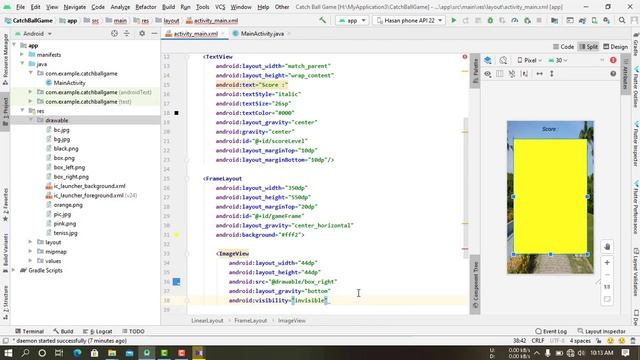640x360 pixels.
Task: Select orange.png in drawable
Action: pos(68,205)
